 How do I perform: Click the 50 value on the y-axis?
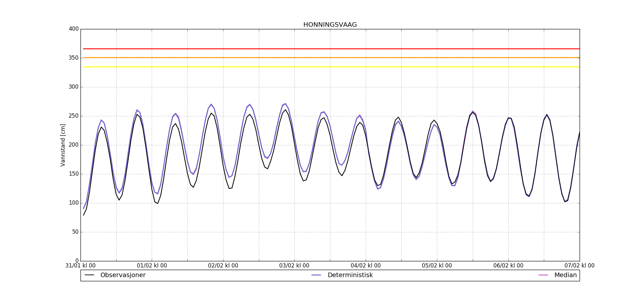[75, 232]
